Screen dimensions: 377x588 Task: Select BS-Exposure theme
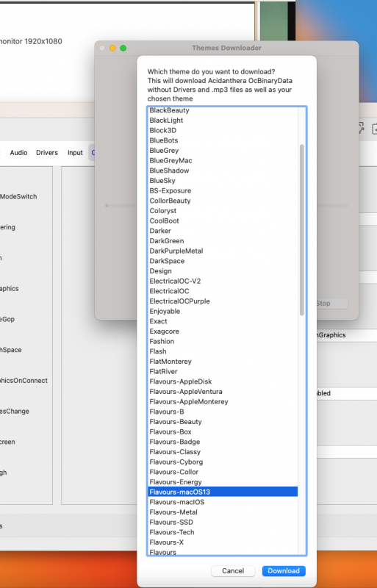tap(223, 191)
